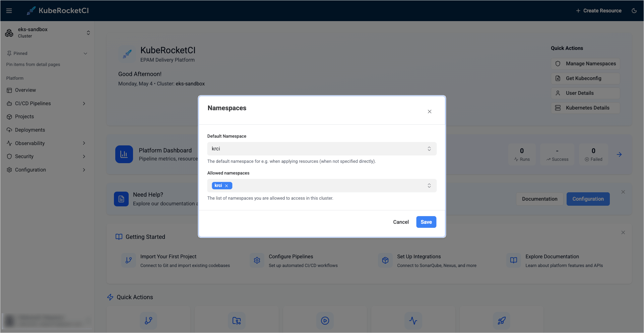Click the Configure Pipelines gear icon

click(257, 260)
